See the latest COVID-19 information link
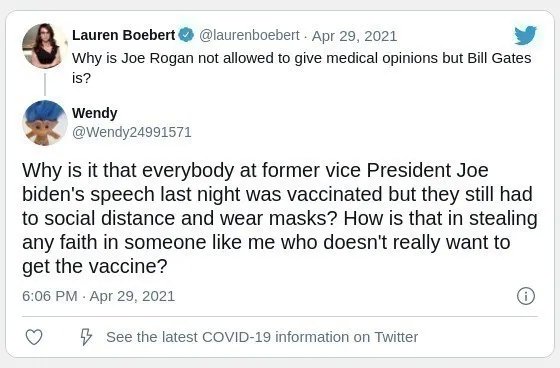 coord(262,337)
